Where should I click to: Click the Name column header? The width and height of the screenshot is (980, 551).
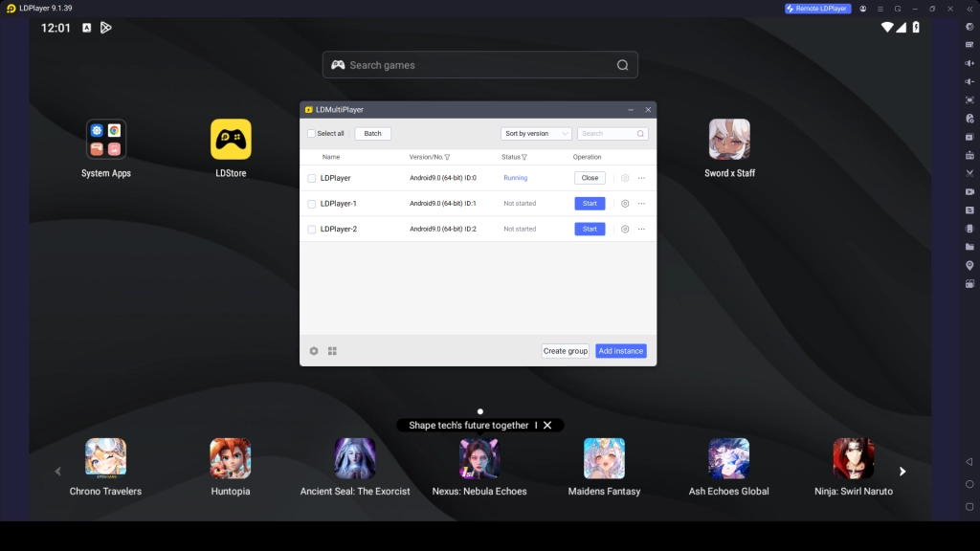coord(331,158)
